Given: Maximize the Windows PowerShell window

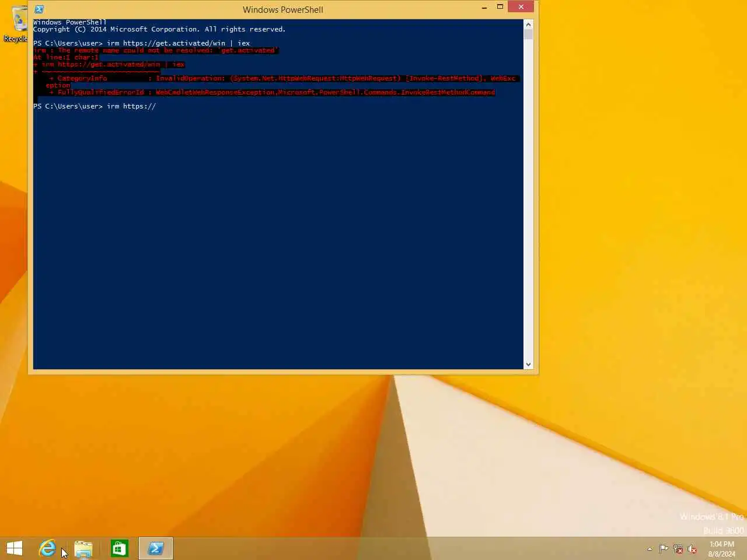Looking at the screenshot, I should click(x=500, y=8).
